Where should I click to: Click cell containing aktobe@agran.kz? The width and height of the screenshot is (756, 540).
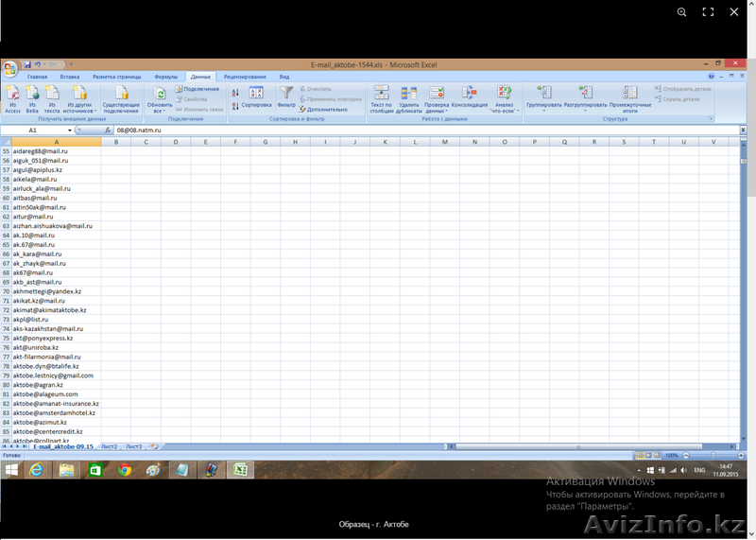(38, 385)
